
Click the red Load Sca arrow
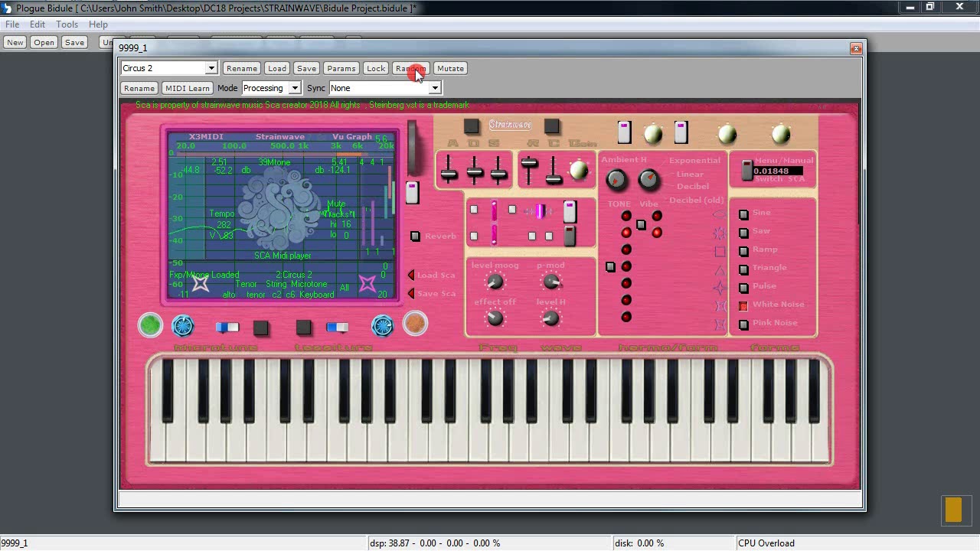coord(411,275)
